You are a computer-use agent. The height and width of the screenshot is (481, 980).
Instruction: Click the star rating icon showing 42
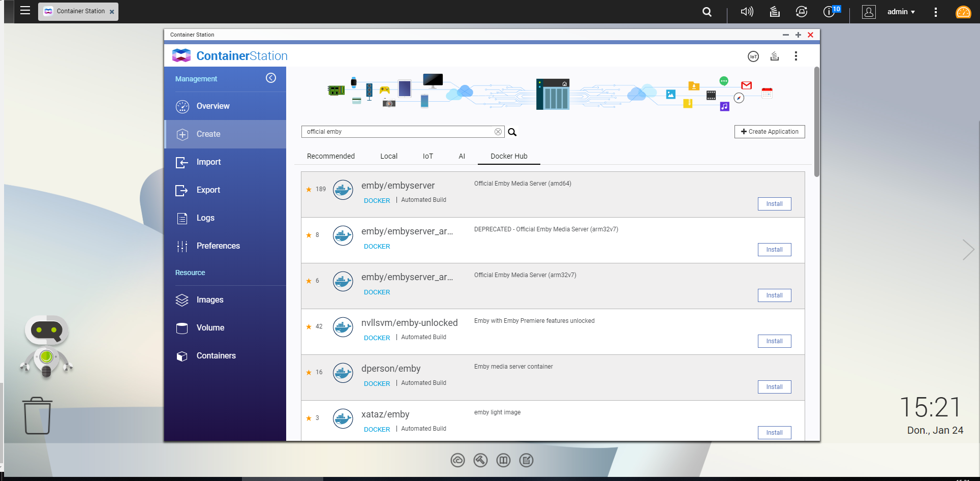pyautogui.click(x=309, y=326)
